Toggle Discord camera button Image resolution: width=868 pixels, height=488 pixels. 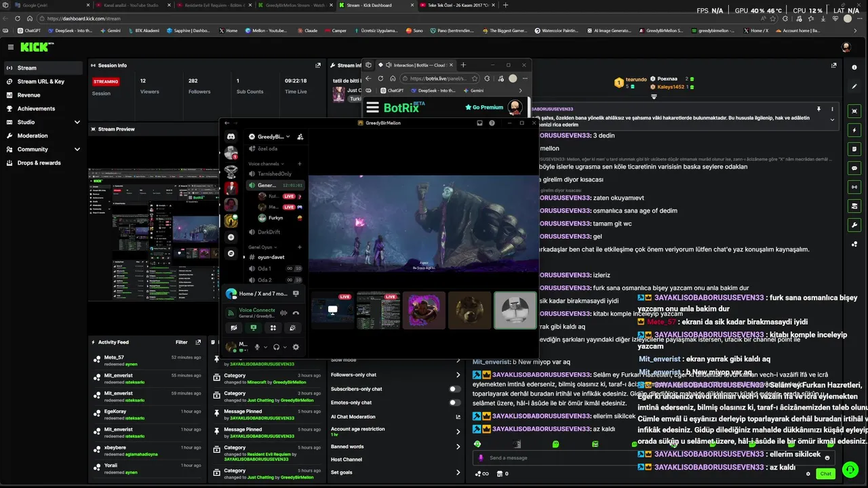point(234,328)
